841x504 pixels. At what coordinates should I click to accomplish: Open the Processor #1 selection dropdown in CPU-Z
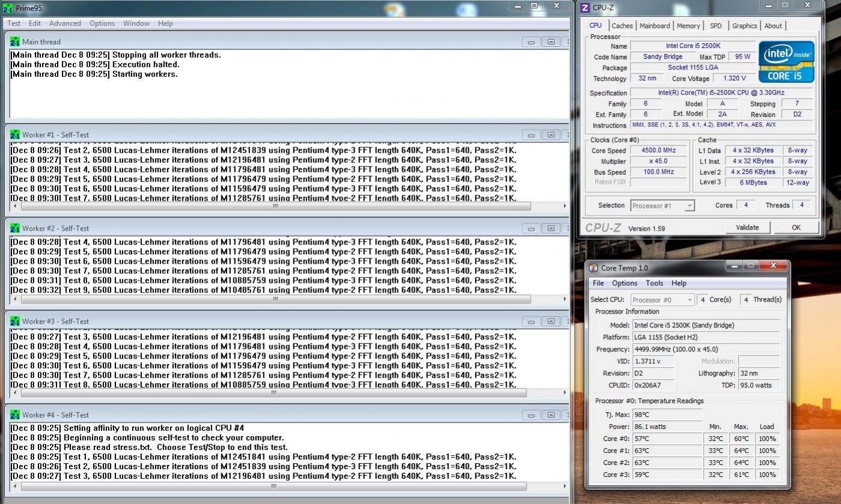tap(662, 205)
